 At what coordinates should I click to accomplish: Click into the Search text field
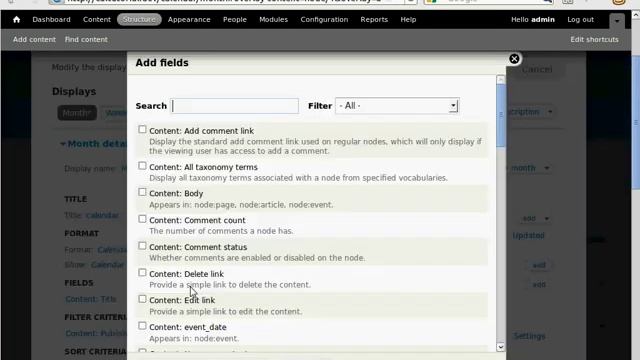(x=235, y=106)
